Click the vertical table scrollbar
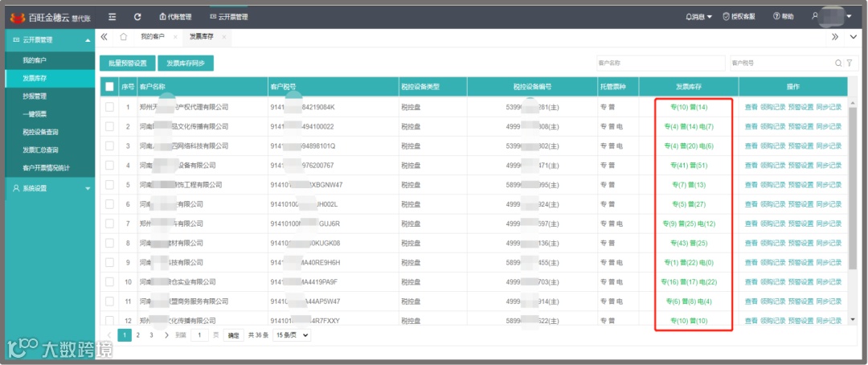 (x=853, y=188)
